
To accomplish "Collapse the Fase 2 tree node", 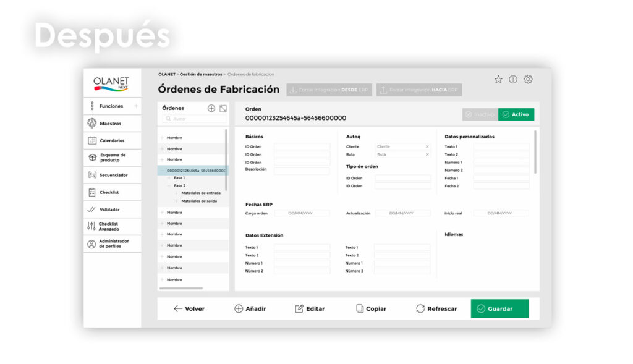I will [x=169, y=185].
